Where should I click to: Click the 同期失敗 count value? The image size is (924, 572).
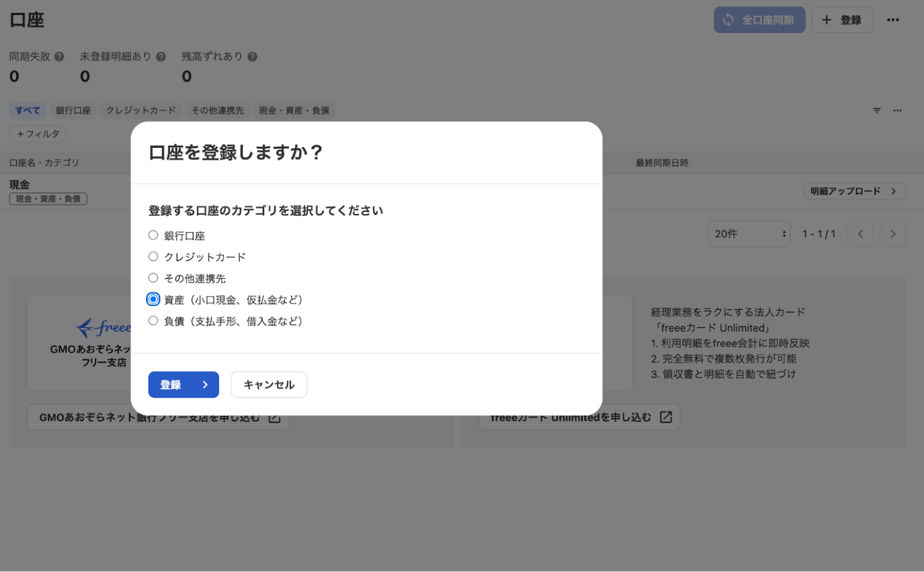click(x=14, y=76)
